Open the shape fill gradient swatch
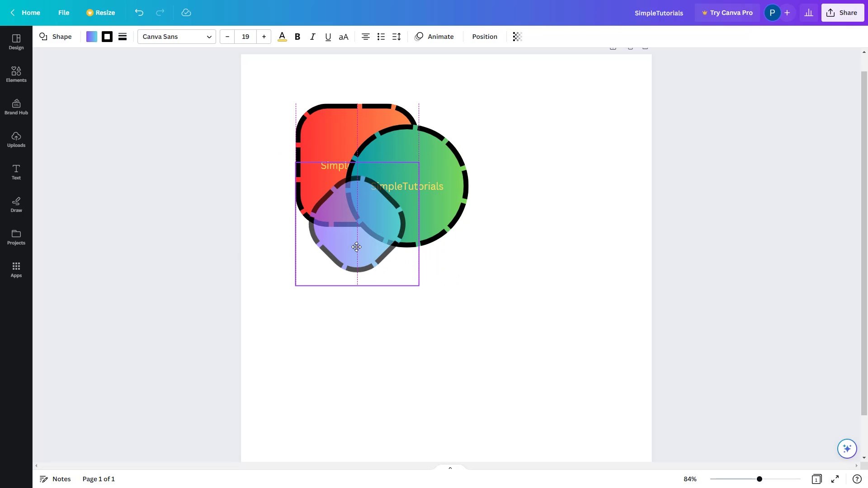 pyautogui.click(x=91, y=37)
